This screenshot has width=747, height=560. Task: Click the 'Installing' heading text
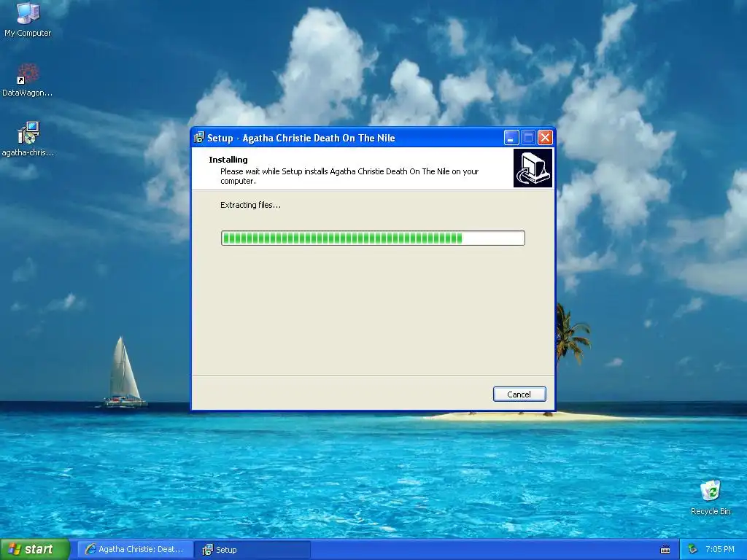point(228,160)
